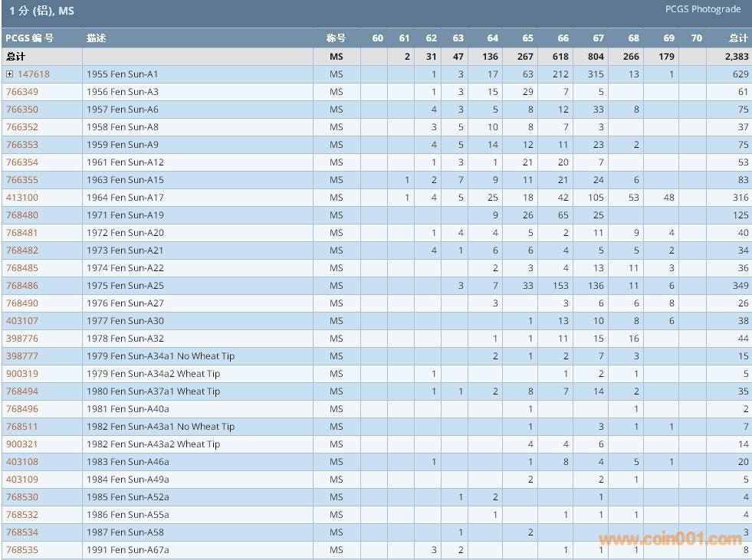Click the grade 67 column header
Image resolution: width=752 pixels, height=560 pixels.
(598, 38)
